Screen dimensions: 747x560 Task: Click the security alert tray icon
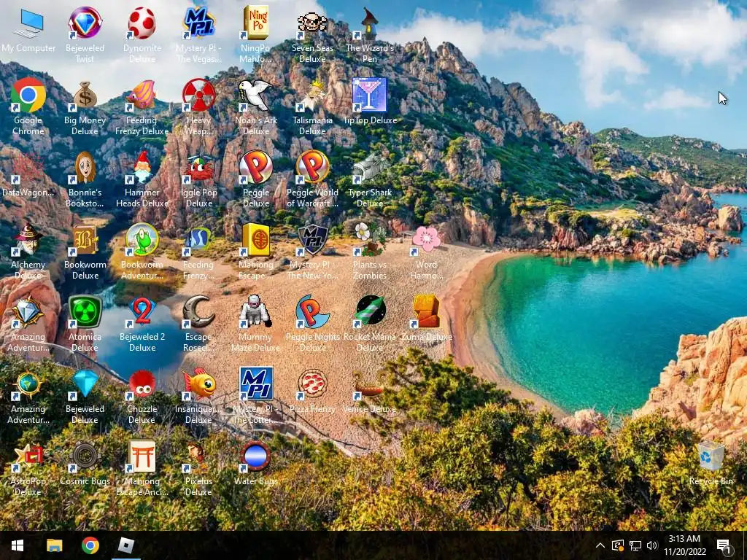[x=617, y=545]
